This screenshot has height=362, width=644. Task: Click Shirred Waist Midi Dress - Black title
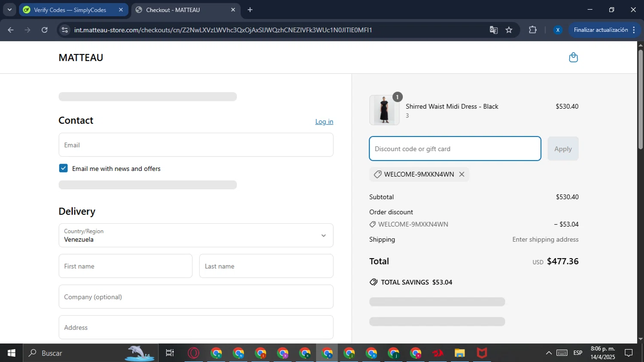pos(452,106)
